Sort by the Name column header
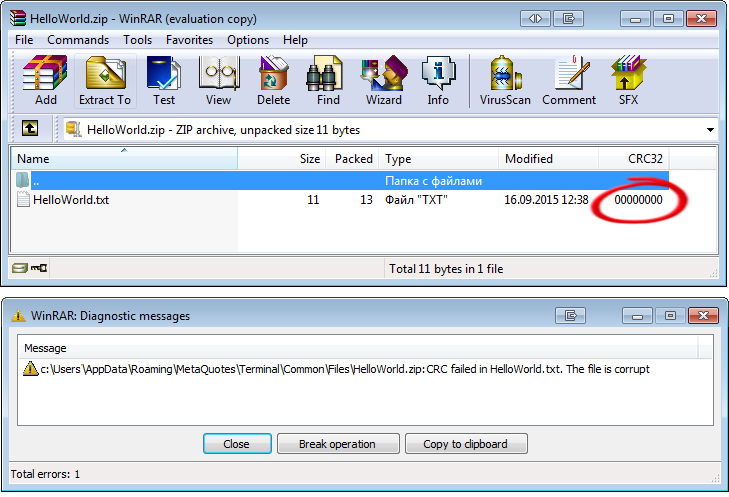This screenshot has width=729, height=497. [124, 159]
